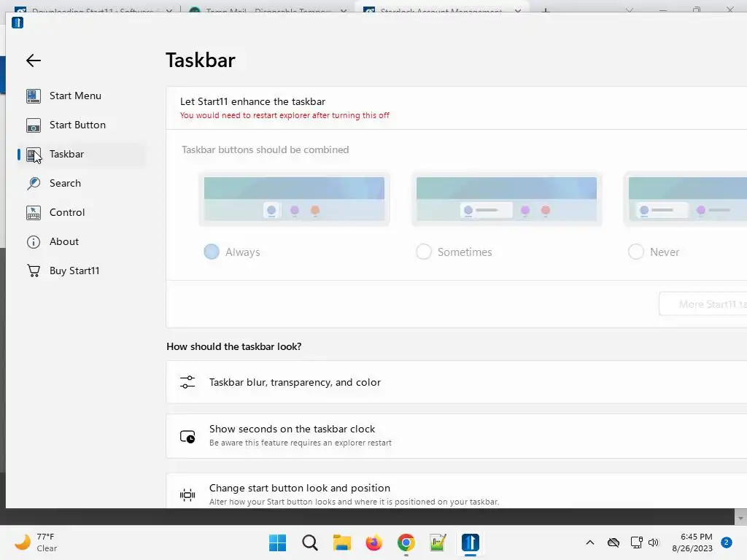This screenshot has width=747, height=560.
Task: Select the Sometimes combine radio button
Action: click(424, 252)
